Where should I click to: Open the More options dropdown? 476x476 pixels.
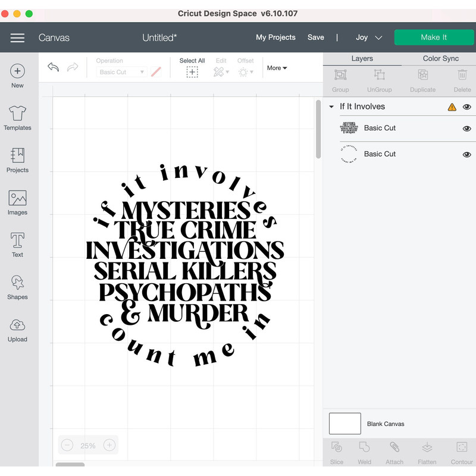click(x=276, y=68)
